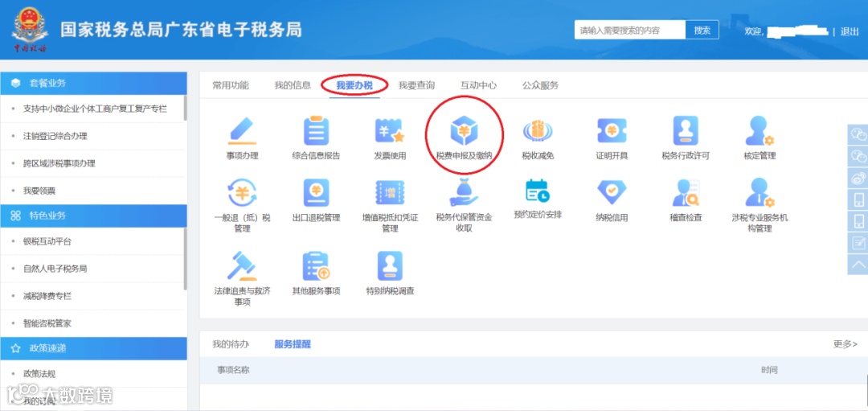
Task: Open 银税互动平台 in the sidebar
Action: coord(47,241)
